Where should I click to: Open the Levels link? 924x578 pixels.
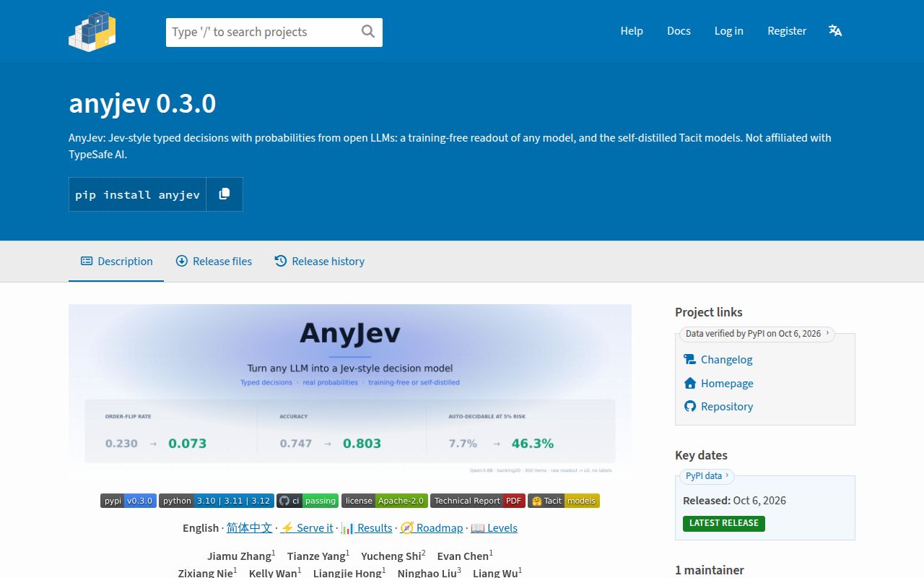(494, 527)
